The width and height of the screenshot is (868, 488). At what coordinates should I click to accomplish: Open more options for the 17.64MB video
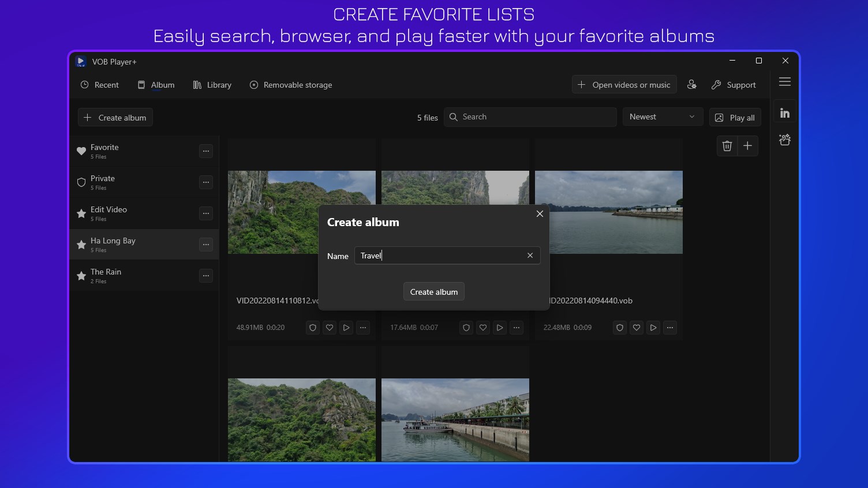(x=517, y=327)
